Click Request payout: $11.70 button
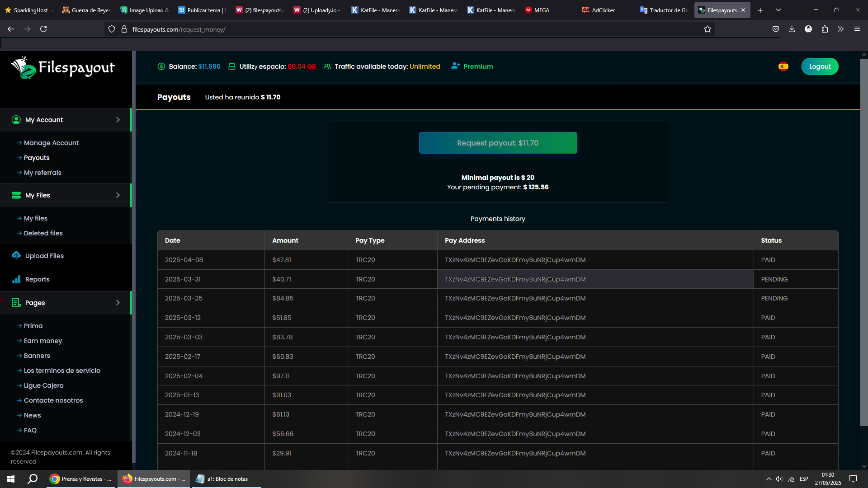 pos(498,143)
